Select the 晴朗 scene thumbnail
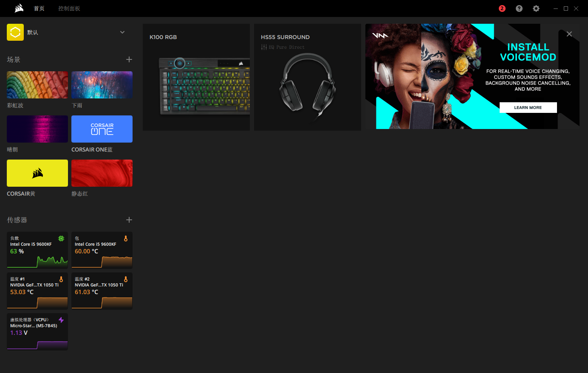 pyautogui.click(x=37, y=129)
